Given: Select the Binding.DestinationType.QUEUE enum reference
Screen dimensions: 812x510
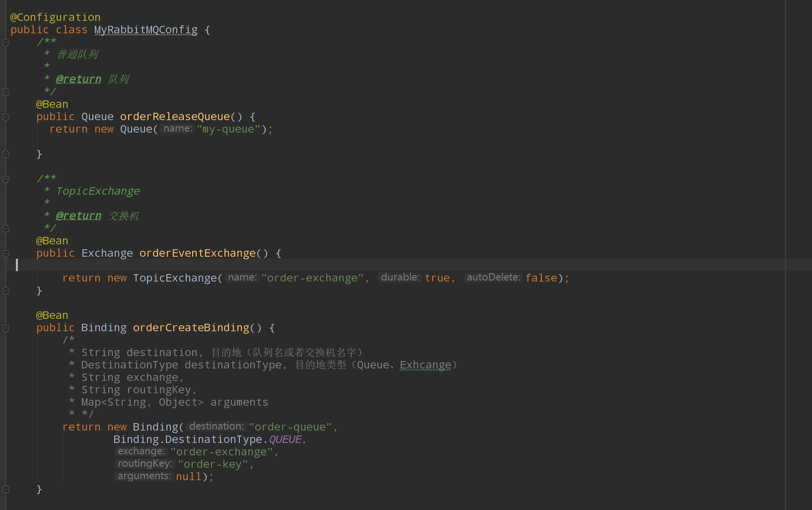Looking at the screenshot, I should 207,439.
